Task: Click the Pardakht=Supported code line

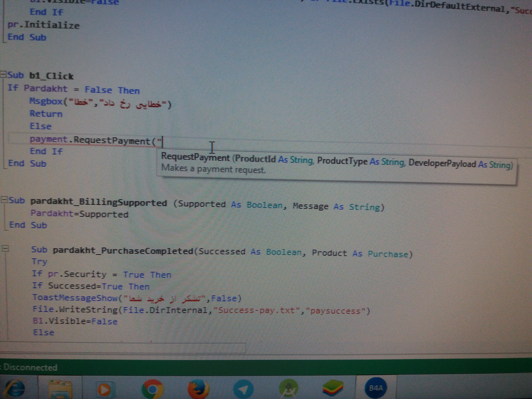Action: pos(79,214)
